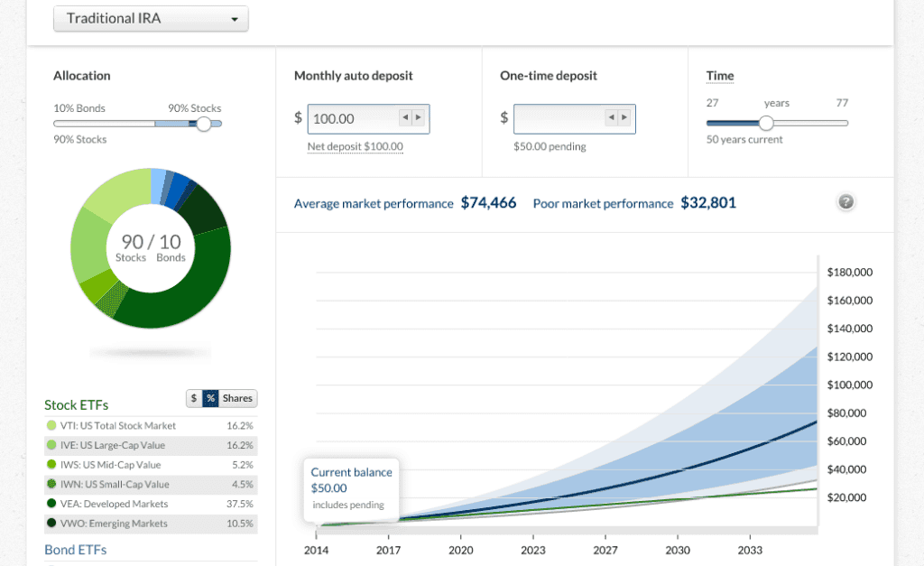Click the Current balance $50.00 tooltip

coord(351,488)
